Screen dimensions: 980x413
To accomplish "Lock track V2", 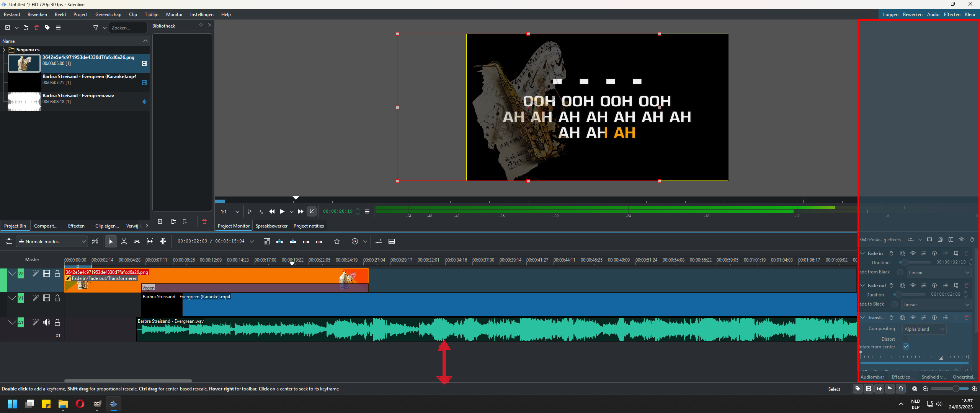I will [x=57, y=273].
